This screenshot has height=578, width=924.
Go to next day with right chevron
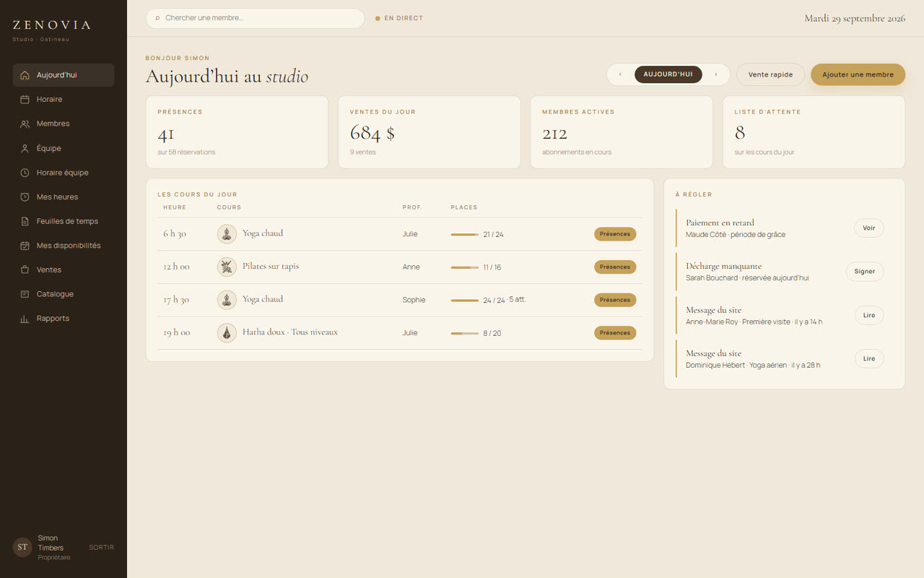coord(716,74)
